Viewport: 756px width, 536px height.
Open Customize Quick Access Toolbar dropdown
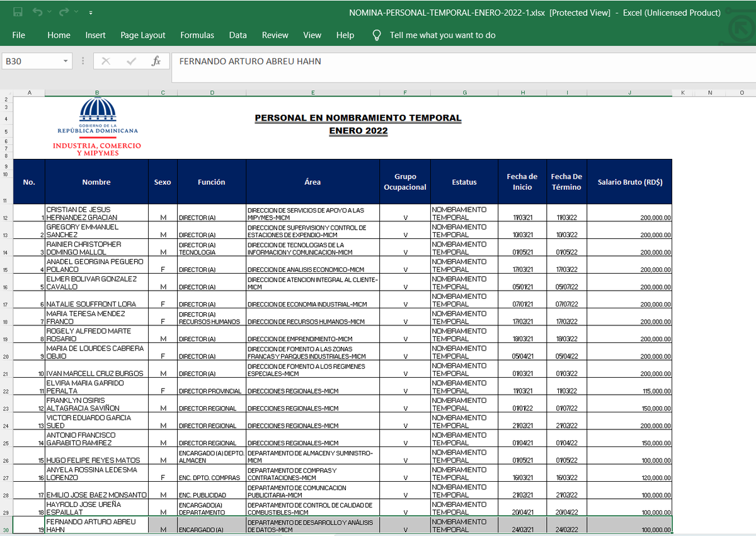[x=91, y=13]
